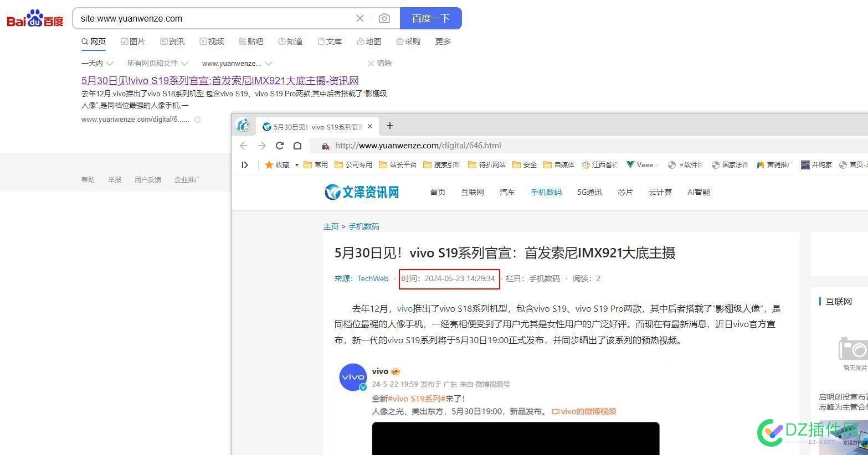Click the TechWeb source link
The width and height of the screenshot is (868, 455).
pos(373,278)
